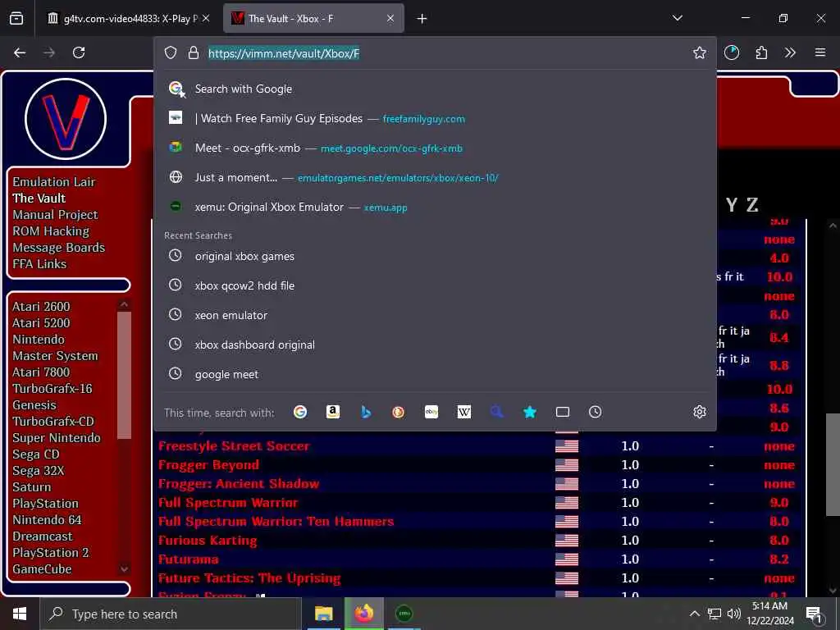Select recent search google meet
Image resolution: width=840 pixels, height=630 pixels.
coord(435,374)
